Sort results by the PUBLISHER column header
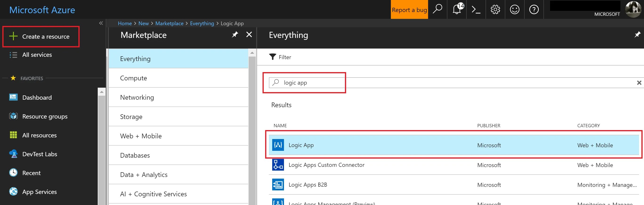 click(x=489, y=125)
